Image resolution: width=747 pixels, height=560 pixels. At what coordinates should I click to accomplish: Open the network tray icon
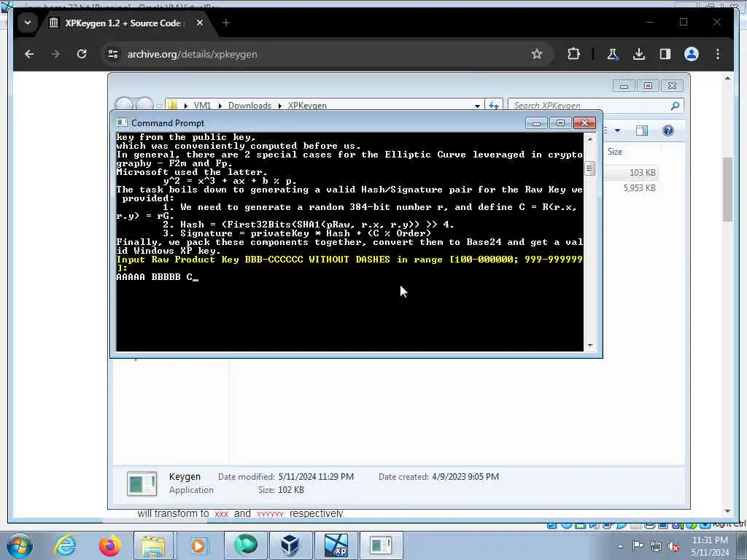pos(656,546)
